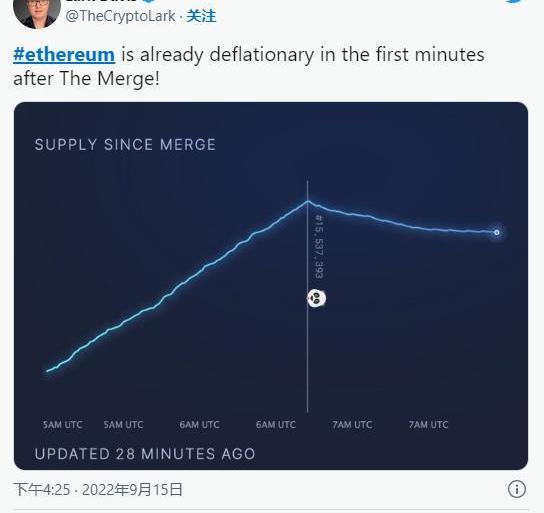The image size is (544, 513).
Task: Click the Supply Since Merge title
Action: coord(125,145)
